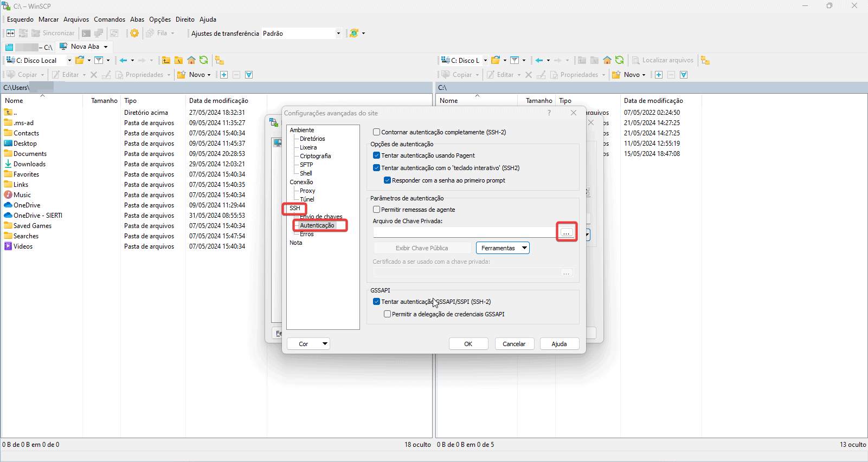Go to parent directory in left panel

click(x=166, y=60)
